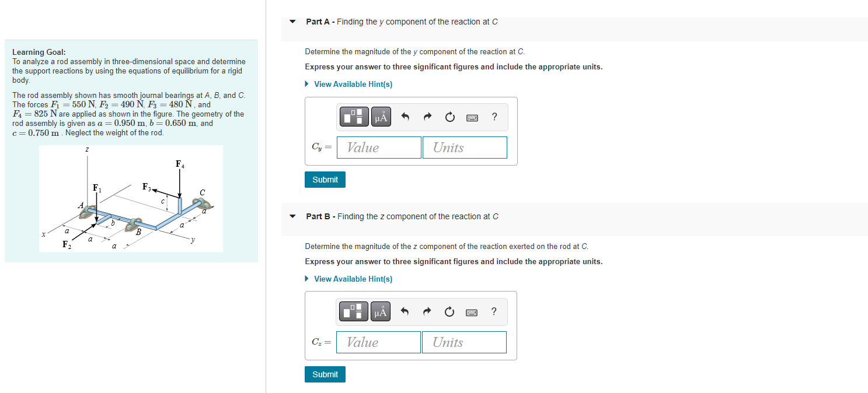
Task: Reset the Part A answer with circular arrow icon
Action: click(x=449, y=116)
